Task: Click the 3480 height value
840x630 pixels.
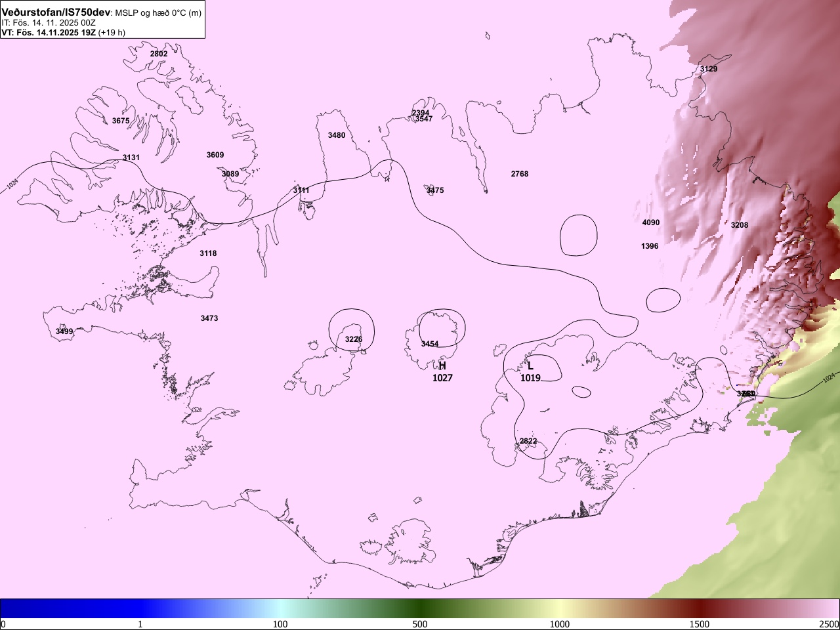Action: (x=337, y=135)
